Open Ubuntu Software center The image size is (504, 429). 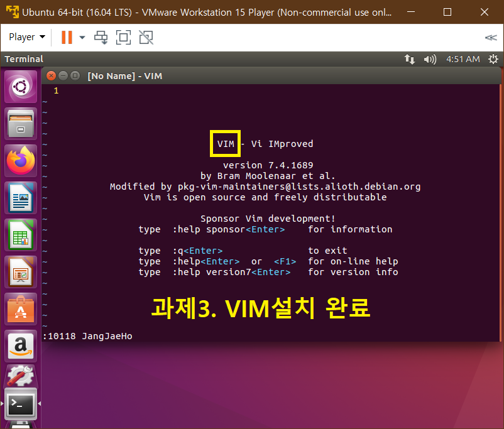[21, 309]
